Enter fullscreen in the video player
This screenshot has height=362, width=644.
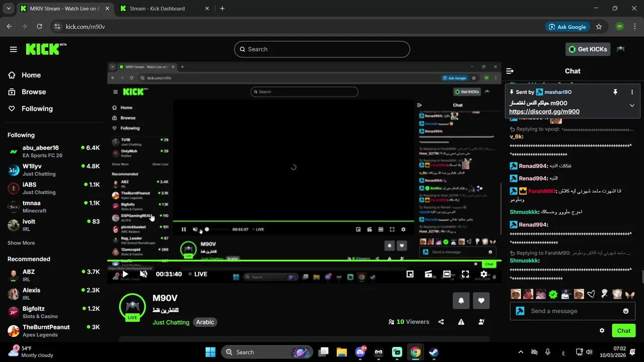pos(465,274)
